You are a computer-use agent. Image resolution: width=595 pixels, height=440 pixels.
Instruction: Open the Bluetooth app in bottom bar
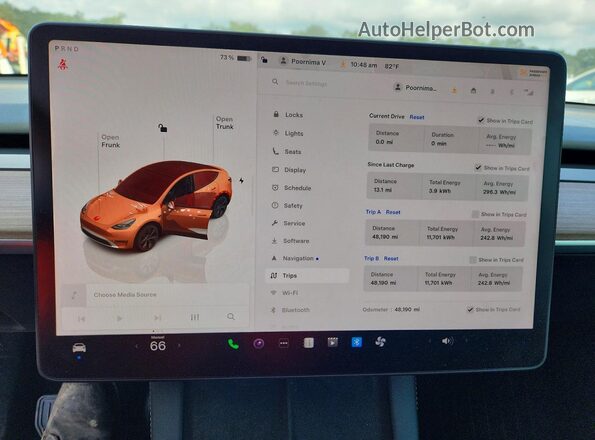coord(357,342)
